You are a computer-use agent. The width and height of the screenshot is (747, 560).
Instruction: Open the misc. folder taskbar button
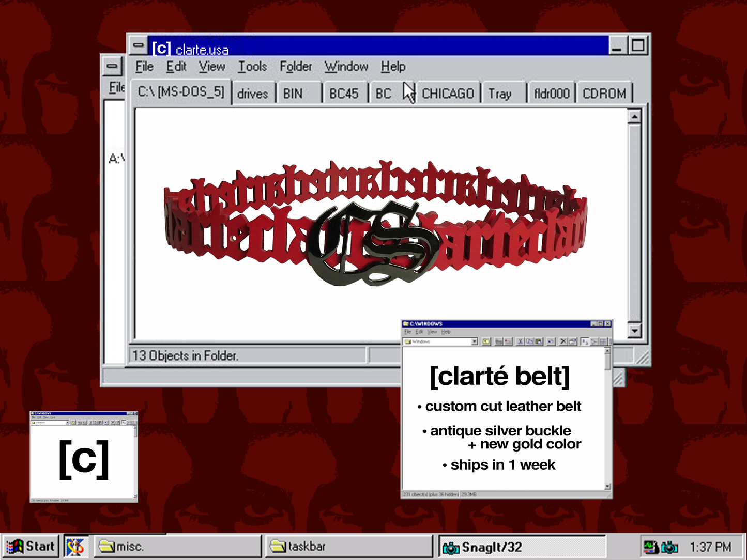click(177, 547)
